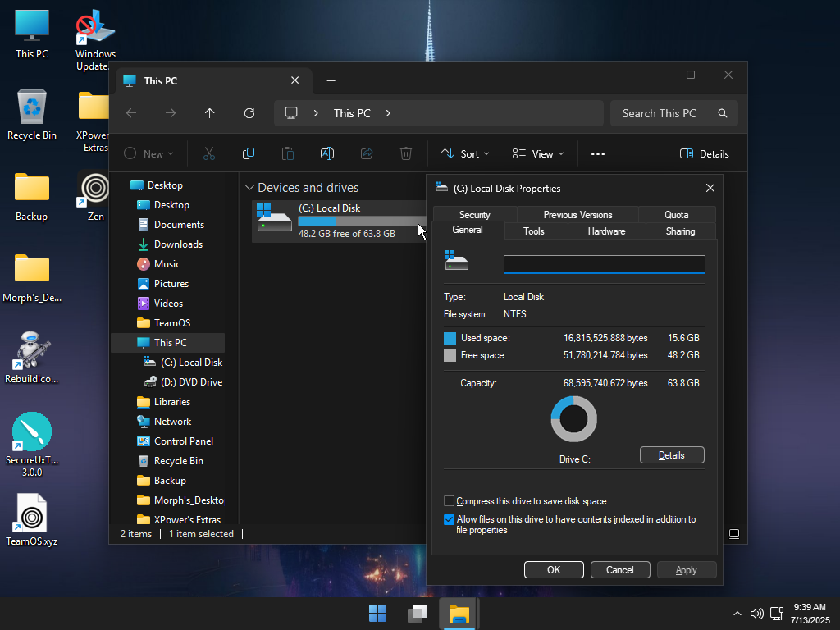
Task: Click the Cut scissors icon in toolbar
Action: (x=209, y=153)
